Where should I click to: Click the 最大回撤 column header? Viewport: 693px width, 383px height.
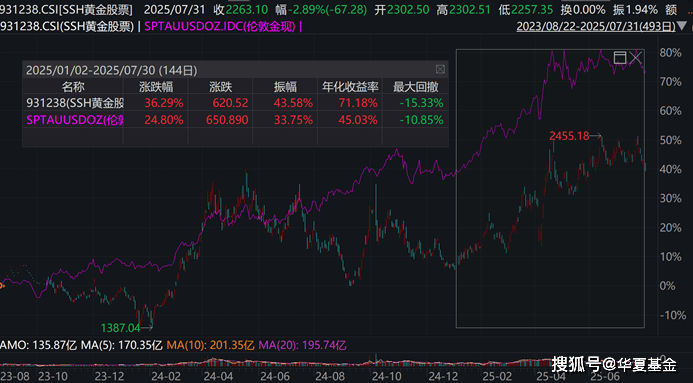pos(415,87)
